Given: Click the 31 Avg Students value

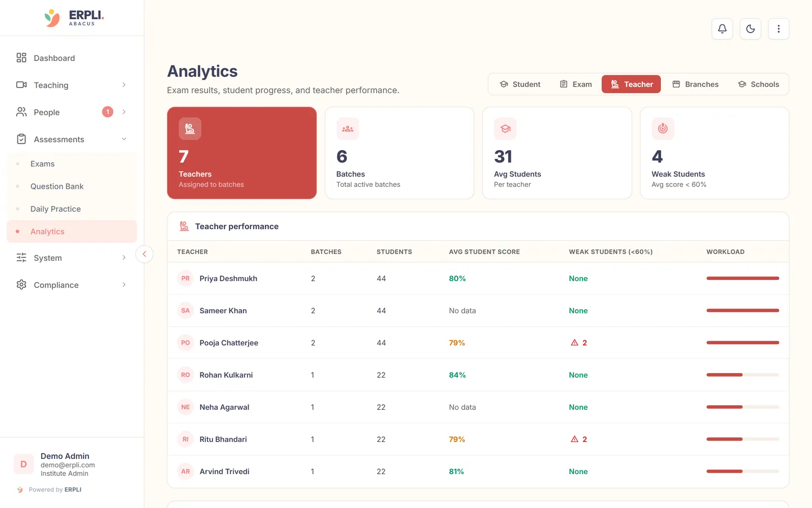Looking at the screenshot, I should tap(503, 156).
